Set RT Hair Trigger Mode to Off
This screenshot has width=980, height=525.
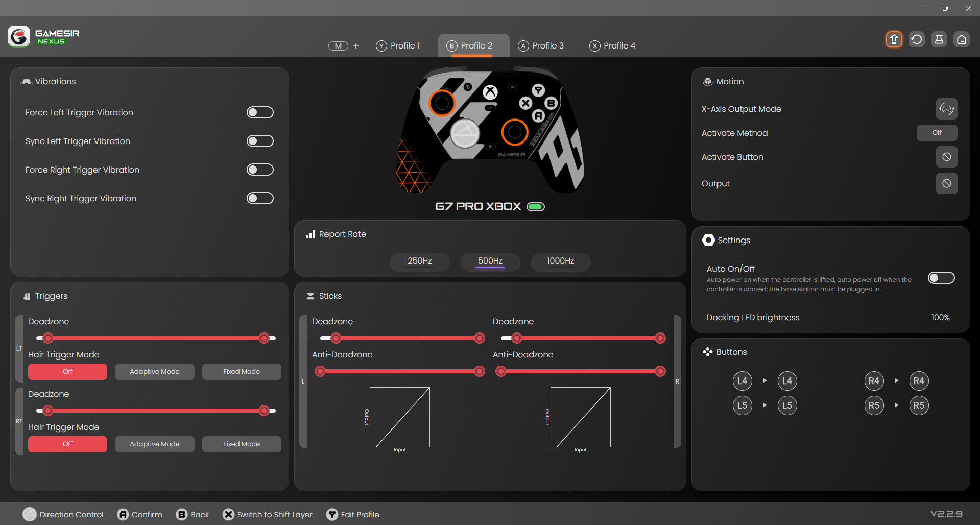point(67,444)
